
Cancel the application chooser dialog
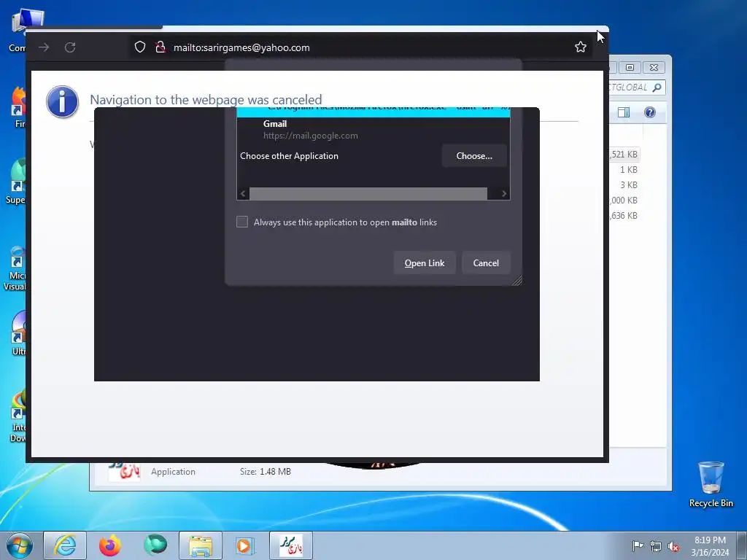486,262
